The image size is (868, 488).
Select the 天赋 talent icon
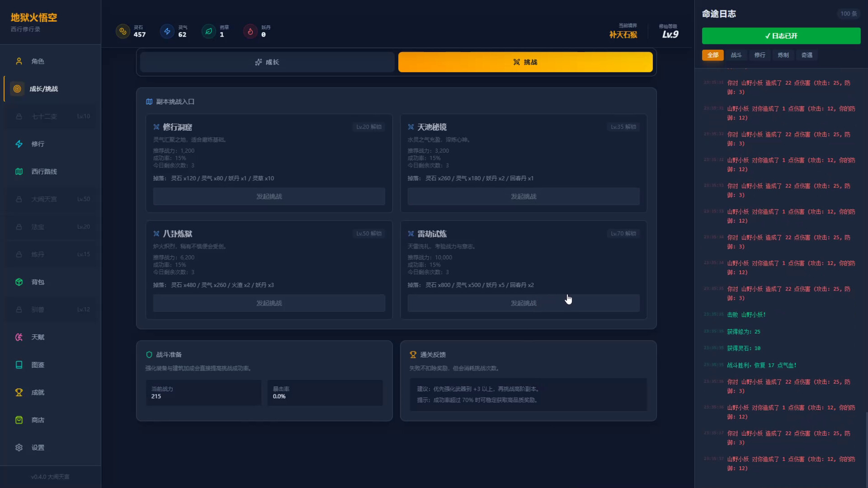[19, 337]
